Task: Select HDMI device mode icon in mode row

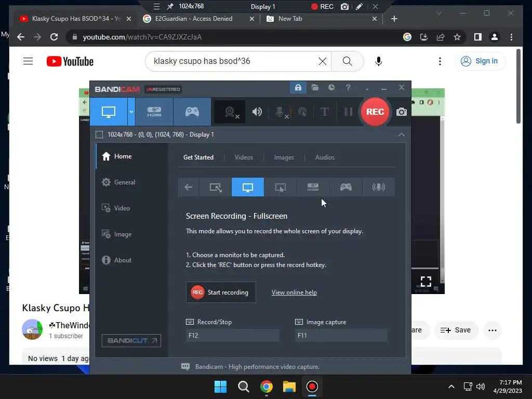Action: [x=313, y=187]
